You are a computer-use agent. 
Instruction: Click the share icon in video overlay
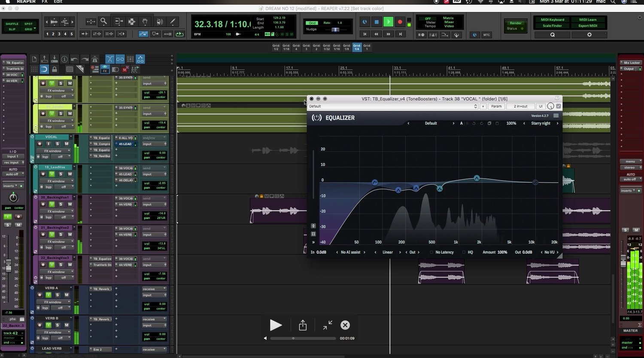(x=303, y=325)
